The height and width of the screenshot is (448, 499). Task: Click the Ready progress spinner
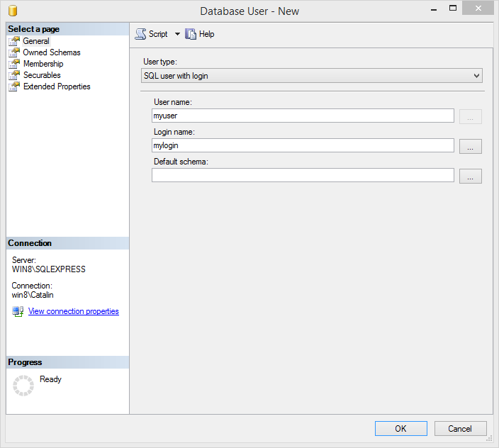(23, 386)
